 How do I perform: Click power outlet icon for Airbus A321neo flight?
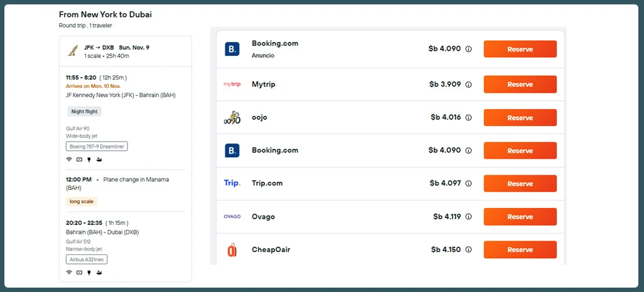pos(89,273)
